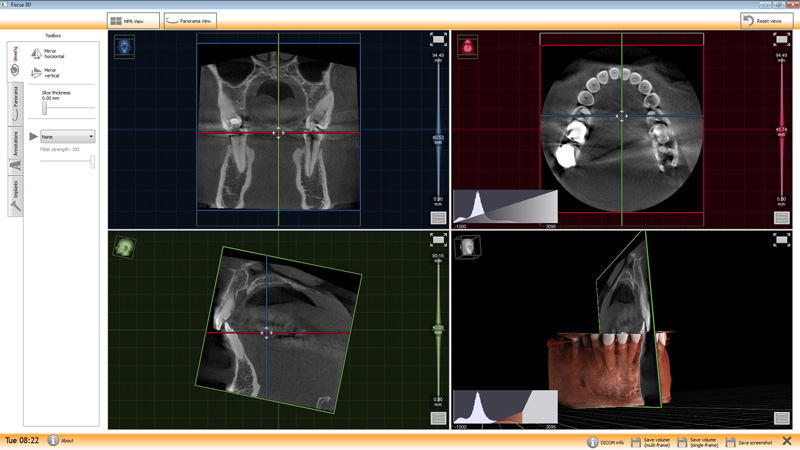This screenshot has height=450, width=800.
Task: Save volume as single-frame
Action: point(682,440)
